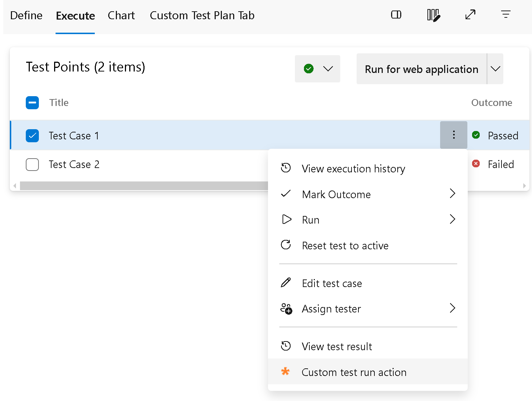
Task: Open the green outcome marker dropdown
Action: (317, 69)
